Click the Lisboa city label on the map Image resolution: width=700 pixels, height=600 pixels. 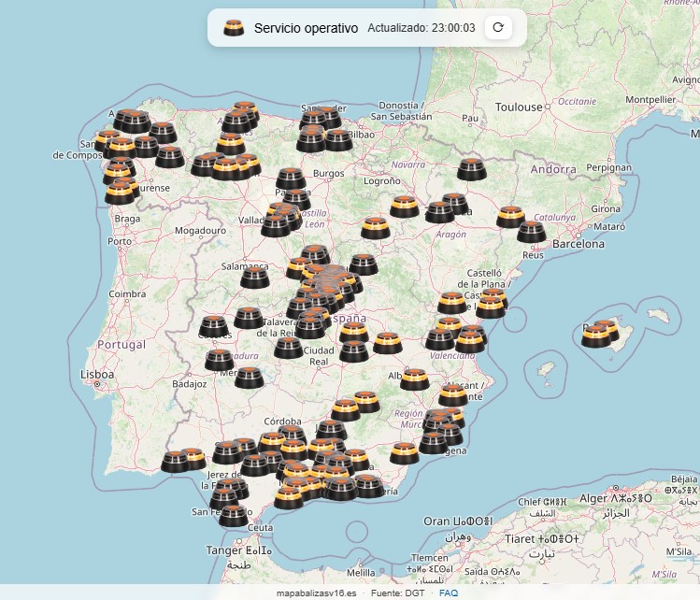[97, 375]
